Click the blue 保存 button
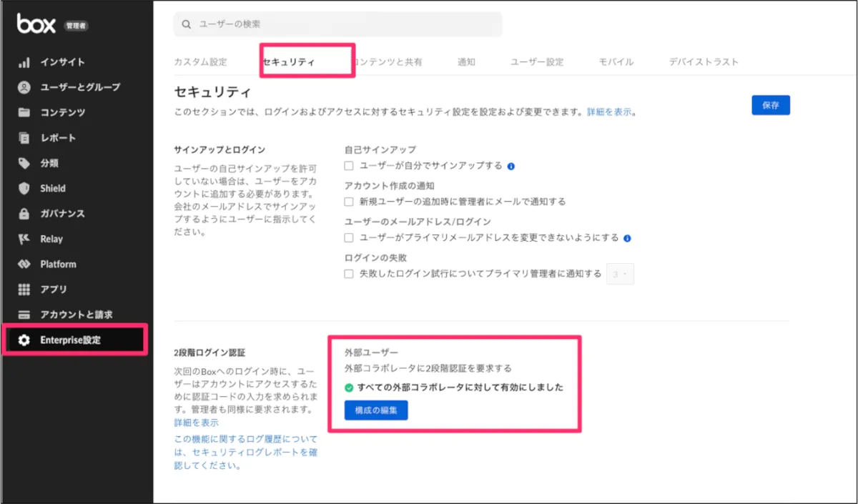Viewport: 858px width, 504px height. 770,105
